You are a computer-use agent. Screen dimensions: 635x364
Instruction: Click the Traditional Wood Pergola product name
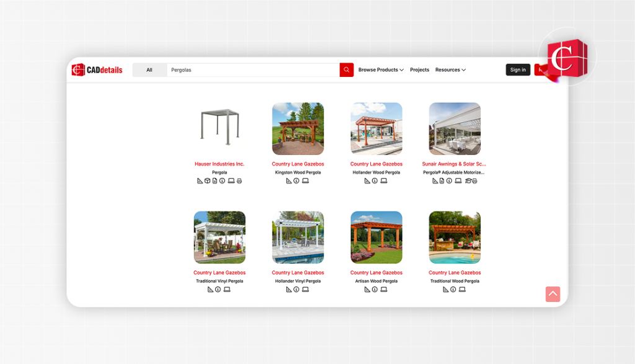coord(455,281)
